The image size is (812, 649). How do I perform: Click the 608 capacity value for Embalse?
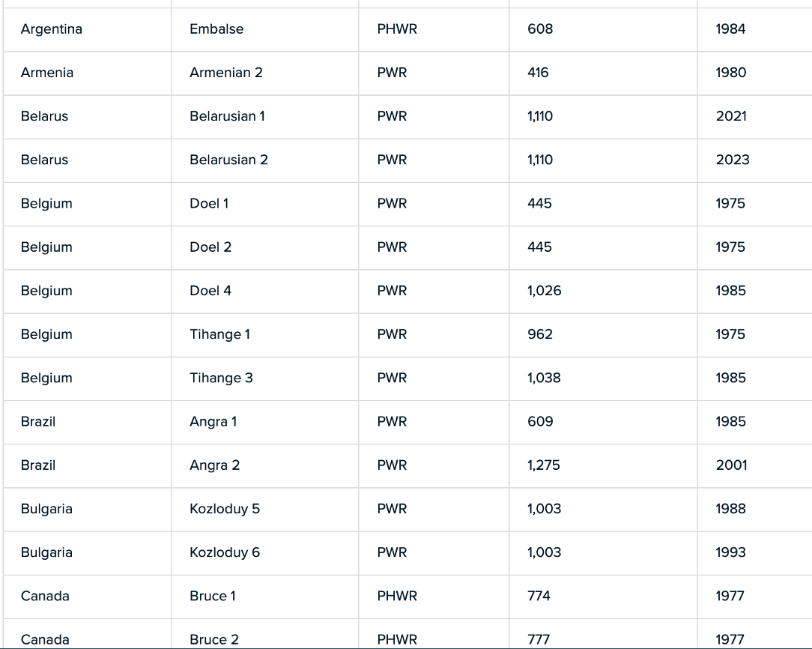pyautogui.click(x=540, y=29)
